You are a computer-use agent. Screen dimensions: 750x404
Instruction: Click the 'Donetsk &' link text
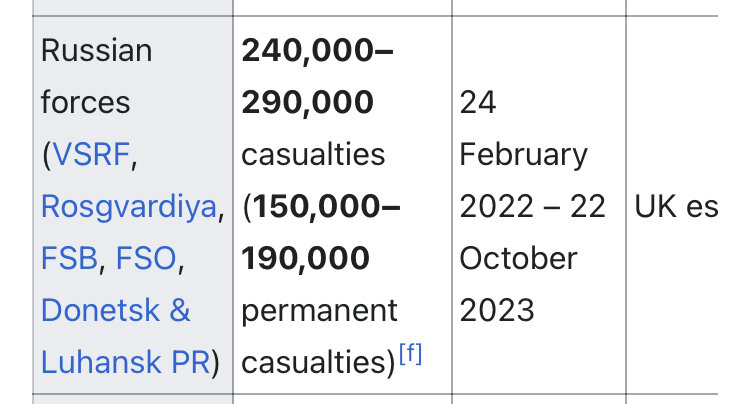click(x=116, y=310)
